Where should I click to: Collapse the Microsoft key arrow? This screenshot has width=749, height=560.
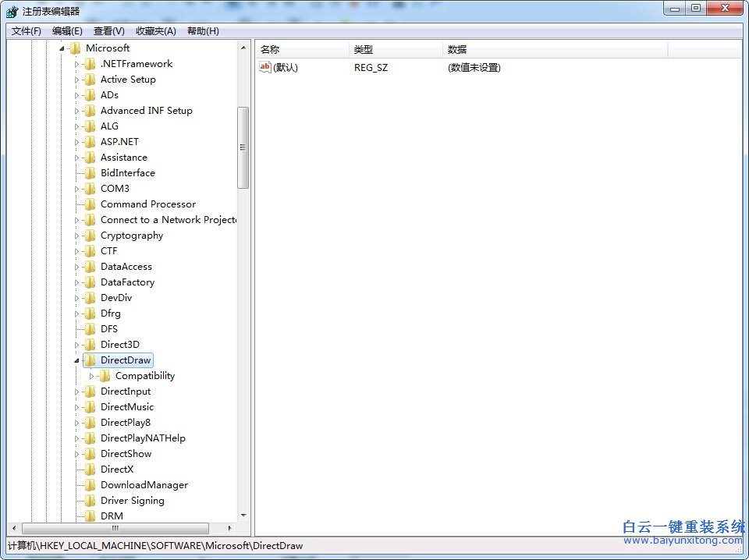62,48
